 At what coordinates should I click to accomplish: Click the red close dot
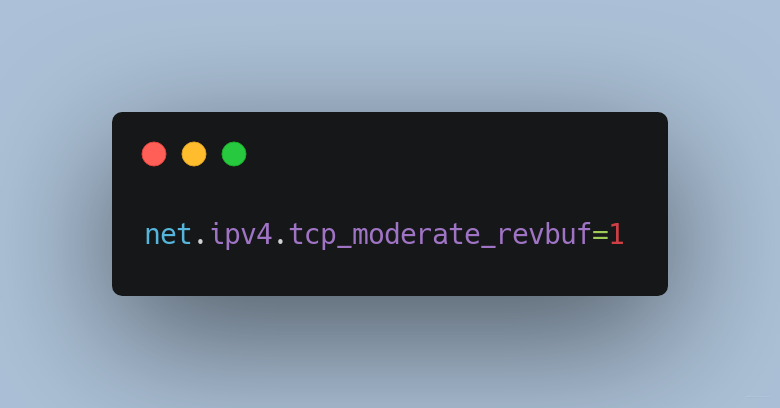[x=154, y=154]
